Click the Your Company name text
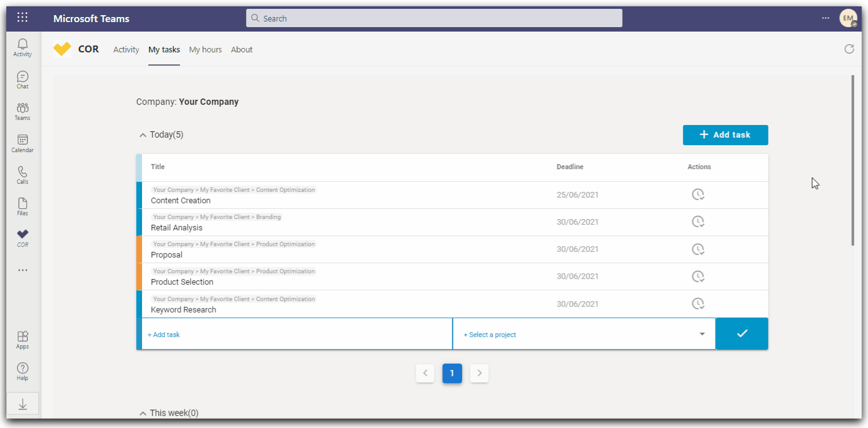 (209, 102)
